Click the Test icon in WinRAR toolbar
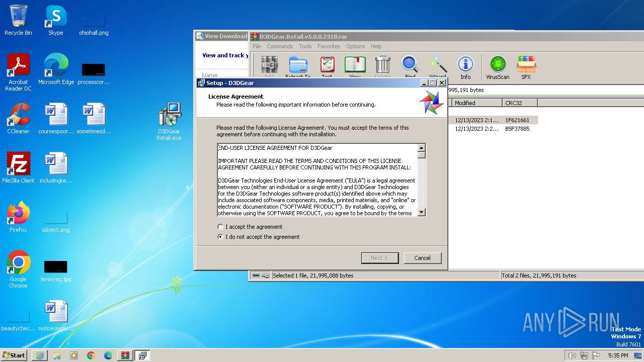644x362 pixels. [327, 67]
